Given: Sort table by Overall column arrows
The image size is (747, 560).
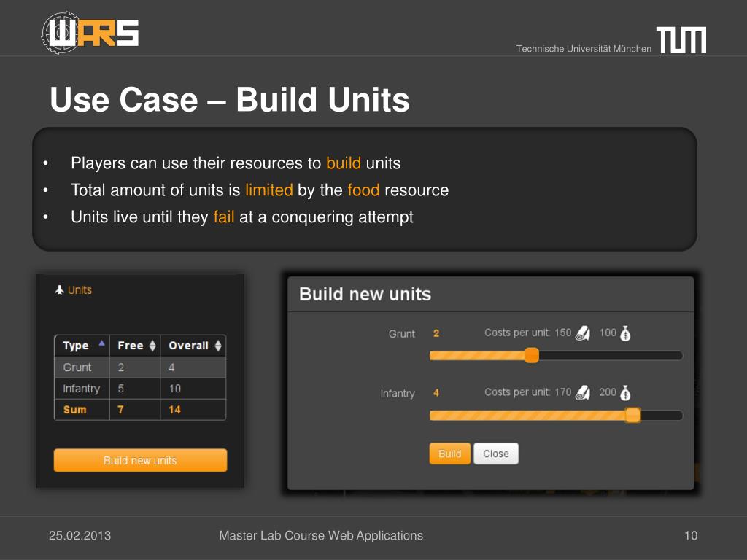Looking at the screenshot, I should 218,346.
